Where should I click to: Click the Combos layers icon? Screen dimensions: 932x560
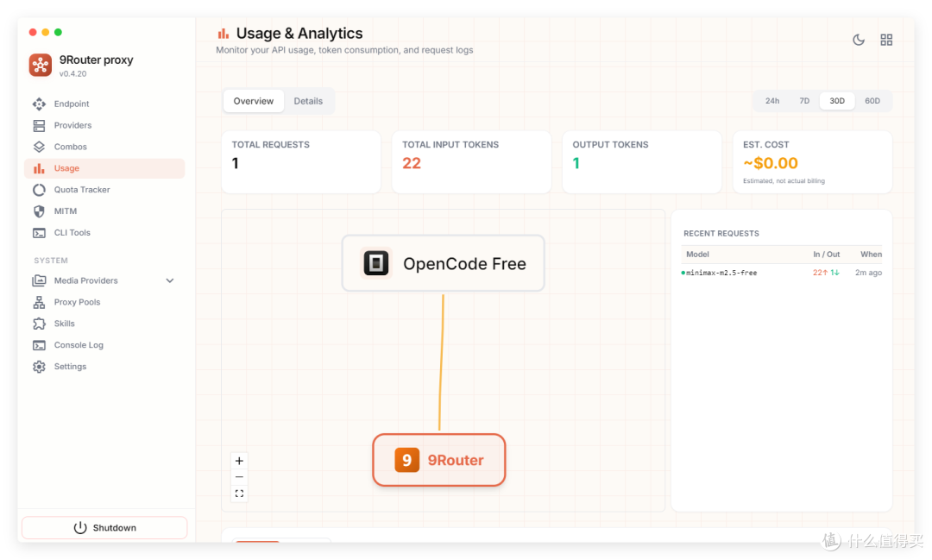pyautogui.click(x=39, y=147)
